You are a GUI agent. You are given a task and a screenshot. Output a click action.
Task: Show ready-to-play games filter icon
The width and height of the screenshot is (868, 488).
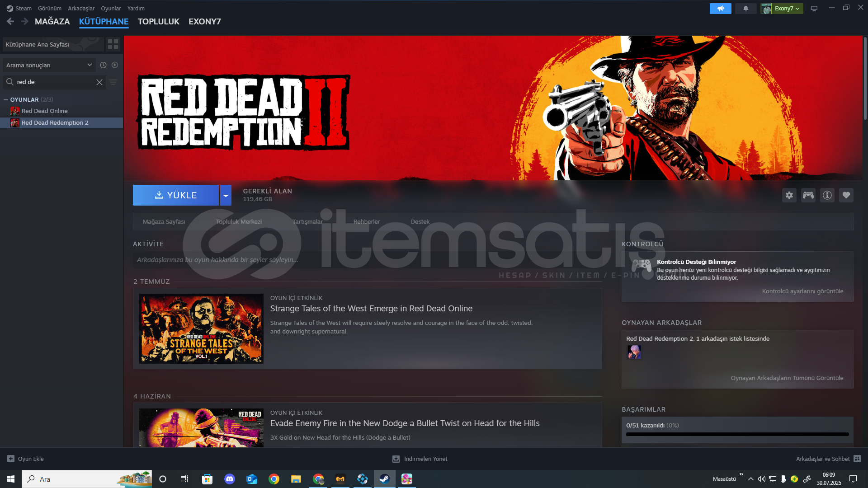pos(115,65)
